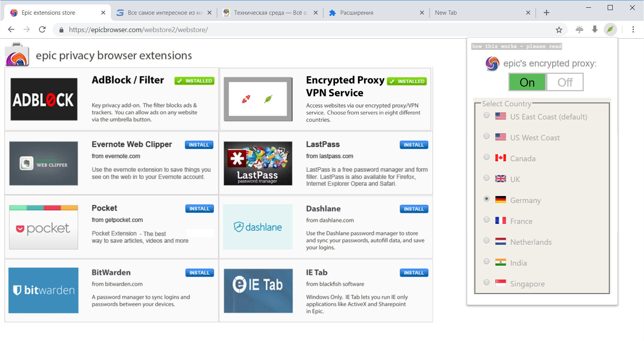Screen dimensions: 644x341
Task: Reload the current page
Action: (x=42, y=29)
